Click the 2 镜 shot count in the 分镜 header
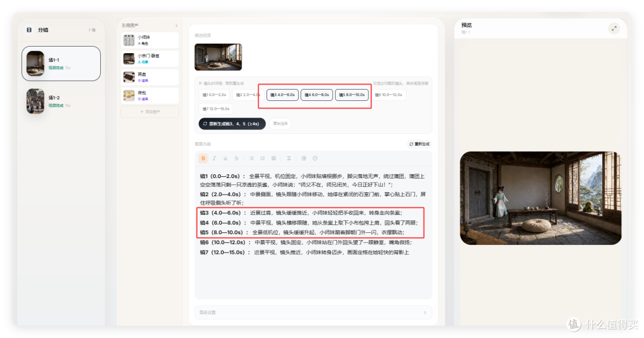This screenshot has width=644, height=338. pyautogui.click(x=92, y=30)
